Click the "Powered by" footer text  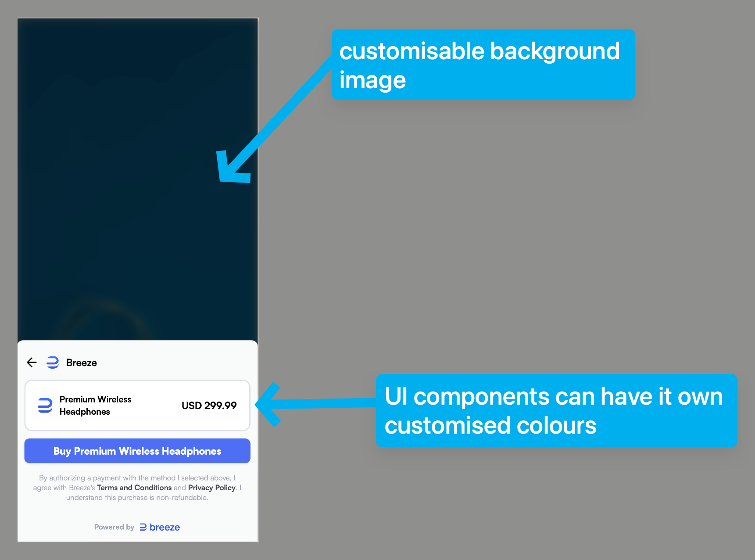pos(114,527)
